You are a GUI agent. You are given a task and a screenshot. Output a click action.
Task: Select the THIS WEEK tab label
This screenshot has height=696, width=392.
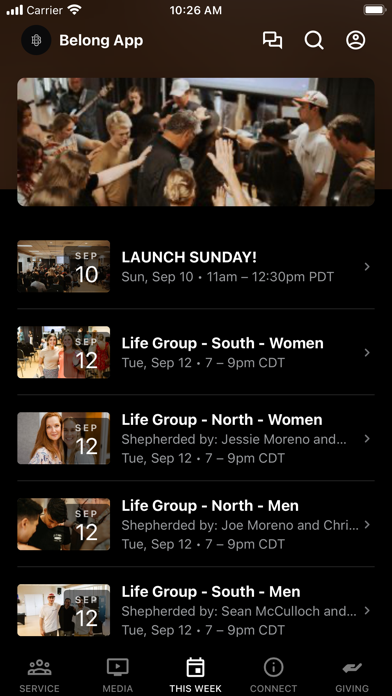coord(195,688)
